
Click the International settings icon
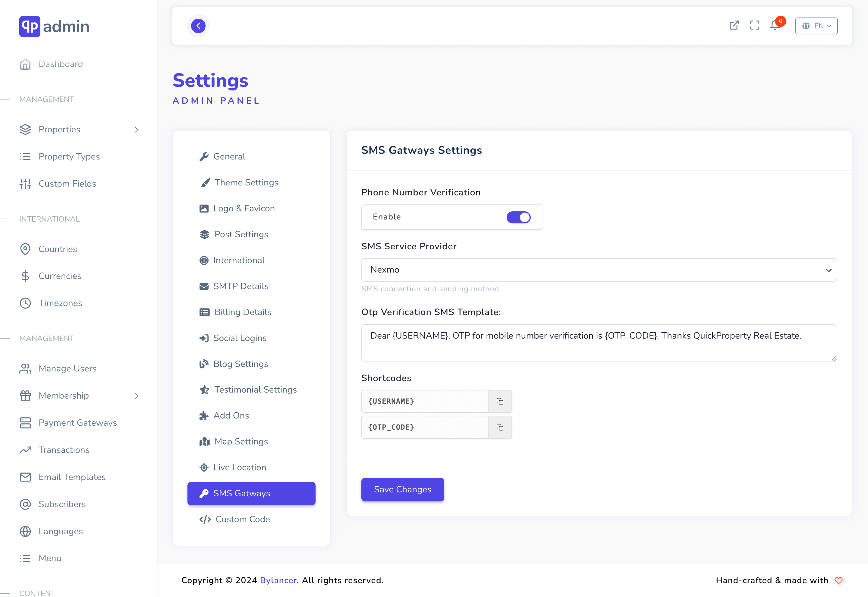[204, 260]
